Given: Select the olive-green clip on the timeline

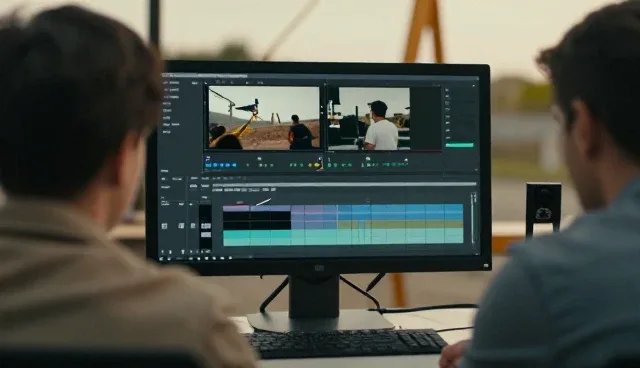Looking at the screenshot, I should coord(400,225).
